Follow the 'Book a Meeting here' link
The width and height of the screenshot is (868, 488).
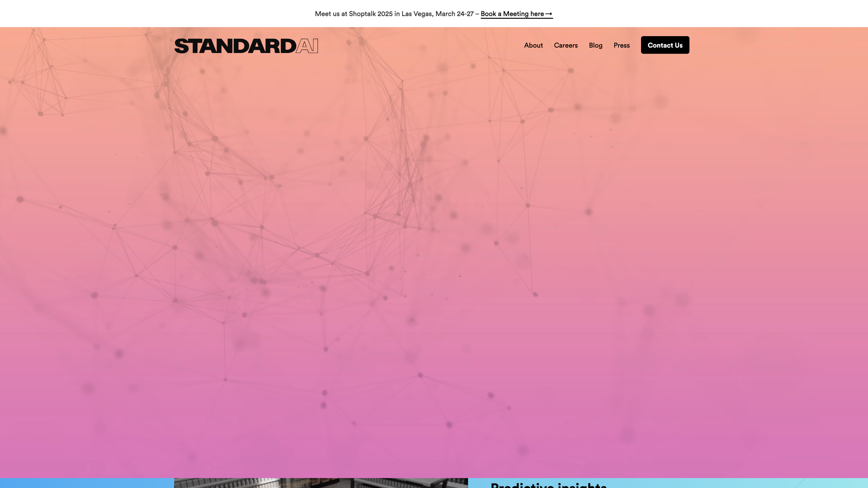tap(512, 14)
